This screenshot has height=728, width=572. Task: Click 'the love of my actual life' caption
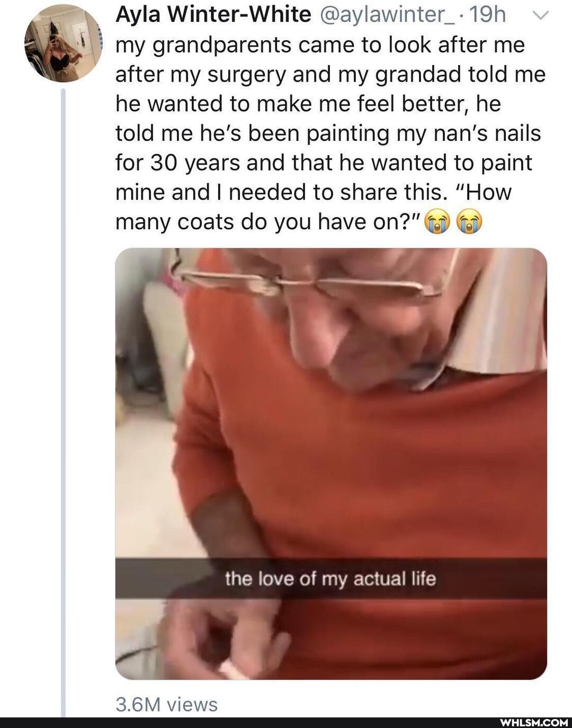point(330,578)
